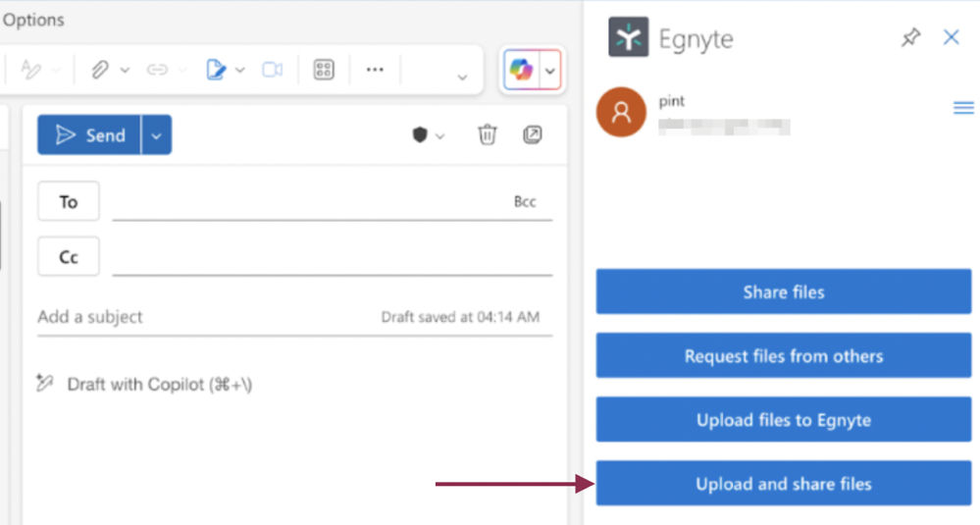The width and height of the screenshot is (980, 525).
Task: Click the Bcc link
Action: point(525,201)
